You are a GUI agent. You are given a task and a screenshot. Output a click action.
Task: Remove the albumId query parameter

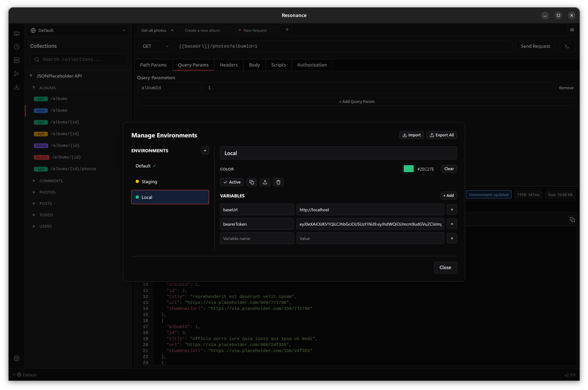pyautogui.click(x=566, y=88)
